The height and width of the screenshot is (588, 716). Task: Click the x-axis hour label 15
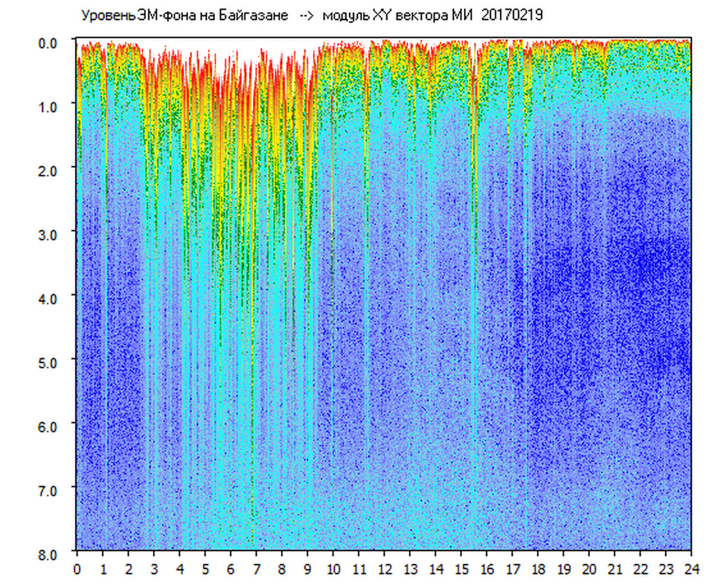[461, 569]
